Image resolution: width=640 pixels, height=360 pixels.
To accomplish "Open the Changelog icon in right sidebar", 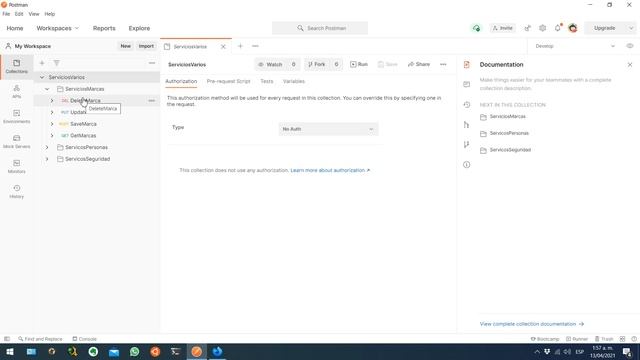I will point(467,104).
